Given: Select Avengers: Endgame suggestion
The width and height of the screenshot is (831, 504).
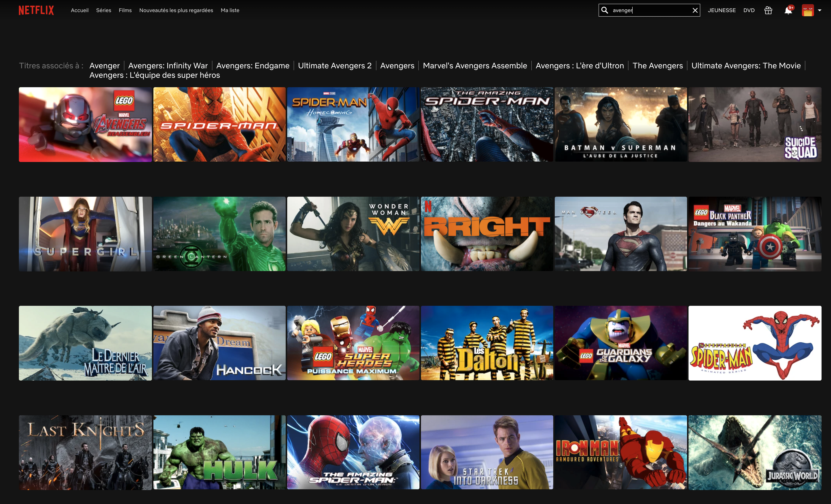Looking at the screenshot, I should pos(253,66).
